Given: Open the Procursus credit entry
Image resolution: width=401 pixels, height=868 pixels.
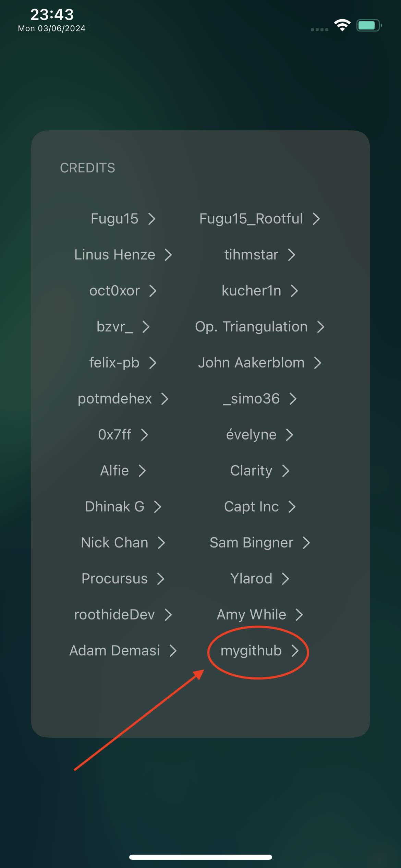Looking at the screenshot, I should (x=123, y=579).
